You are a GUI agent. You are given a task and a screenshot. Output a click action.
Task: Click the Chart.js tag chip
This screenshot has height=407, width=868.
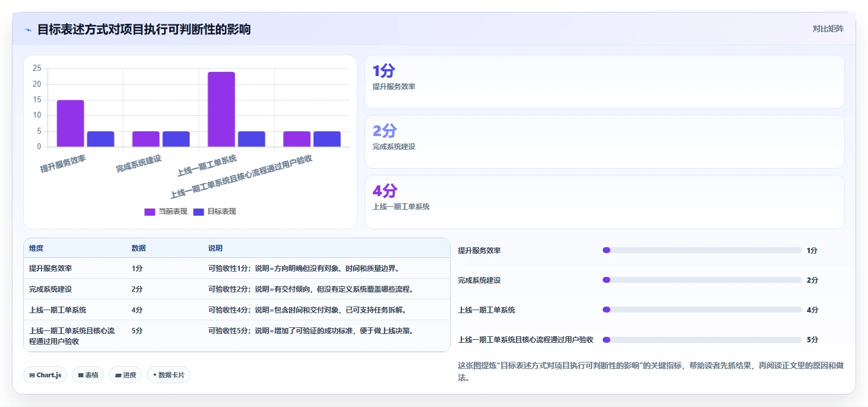click(x=45, y=375)
